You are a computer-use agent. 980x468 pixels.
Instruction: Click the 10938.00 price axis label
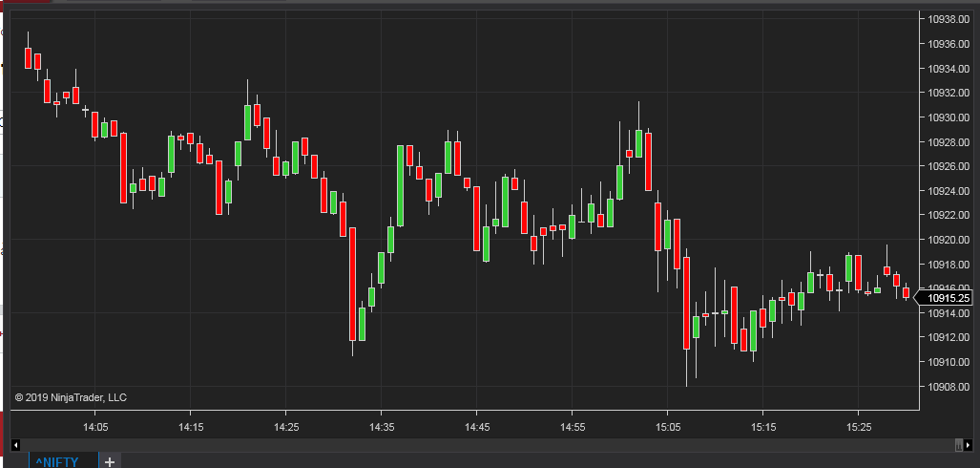949,19
